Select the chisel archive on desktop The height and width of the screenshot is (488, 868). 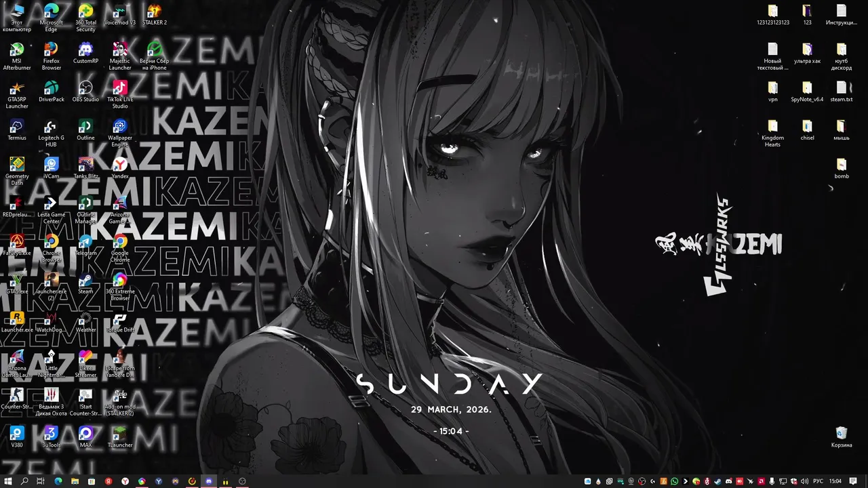coord(807,130)
